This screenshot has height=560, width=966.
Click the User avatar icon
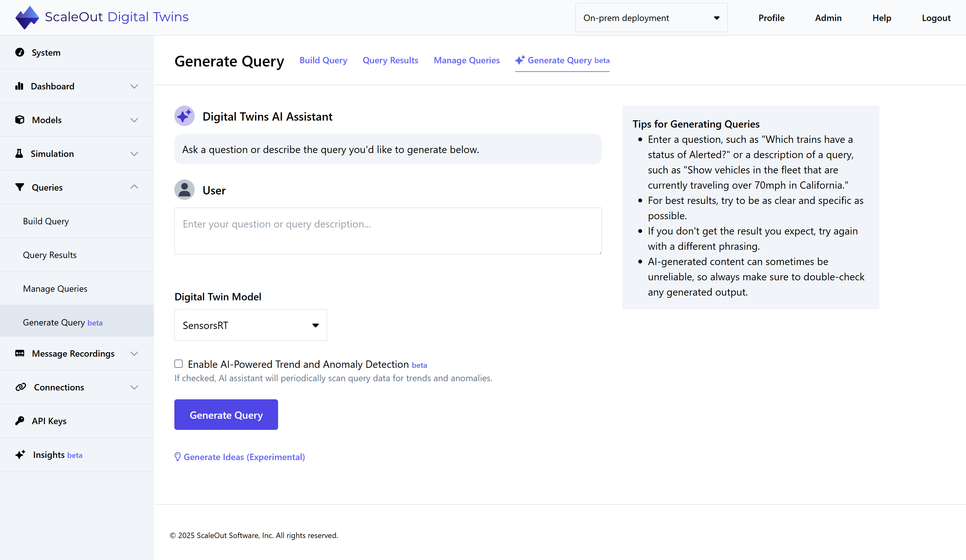pos(184,190)
